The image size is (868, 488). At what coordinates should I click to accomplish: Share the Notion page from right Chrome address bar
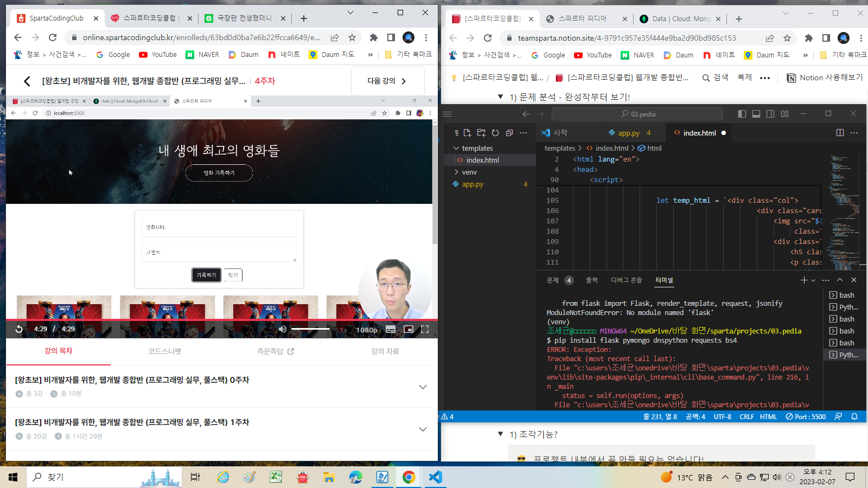[770, 38]
